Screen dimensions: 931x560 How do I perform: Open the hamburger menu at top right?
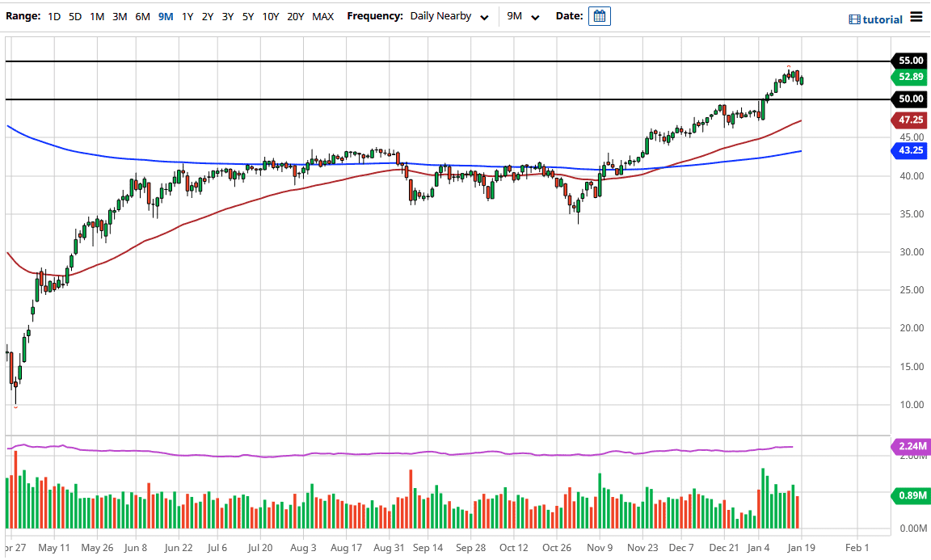tap(917, 16)
